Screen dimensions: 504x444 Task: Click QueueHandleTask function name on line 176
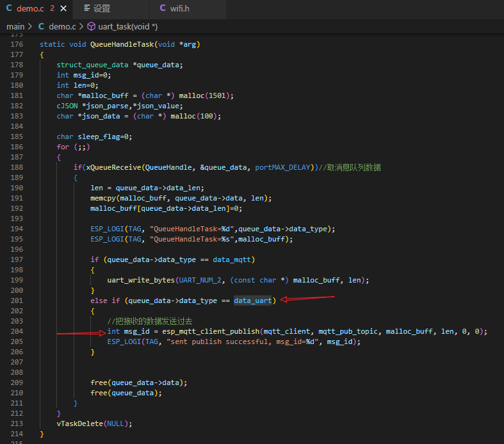click(x=122, y=44)
